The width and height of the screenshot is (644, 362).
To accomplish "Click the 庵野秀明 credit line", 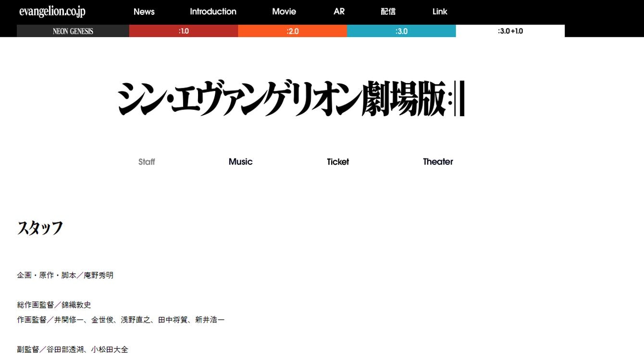I will pyautogui.click(x=65, y=276).
